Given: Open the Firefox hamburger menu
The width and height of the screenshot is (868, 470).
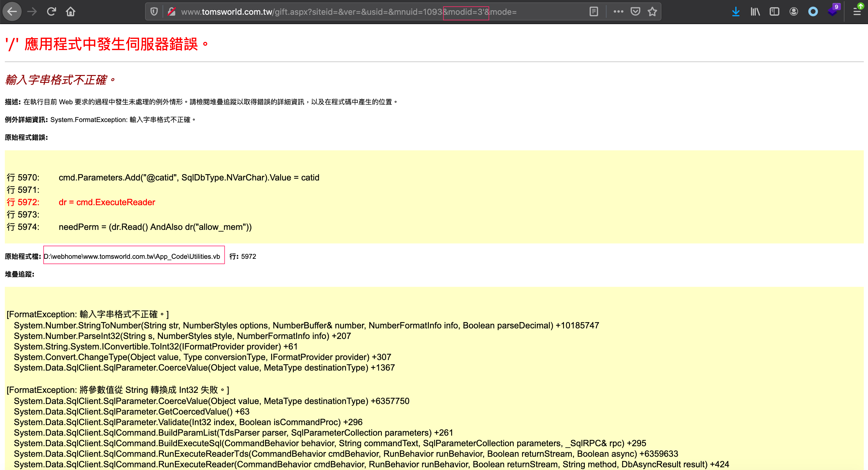Looking at the screenshot, I should point(857,12).
